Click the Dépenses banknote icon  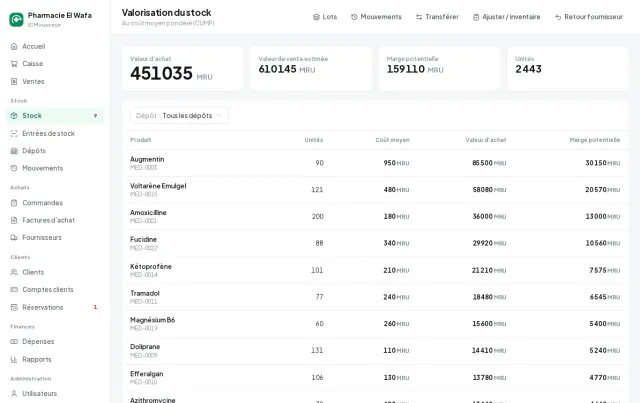tap(14, 341)
